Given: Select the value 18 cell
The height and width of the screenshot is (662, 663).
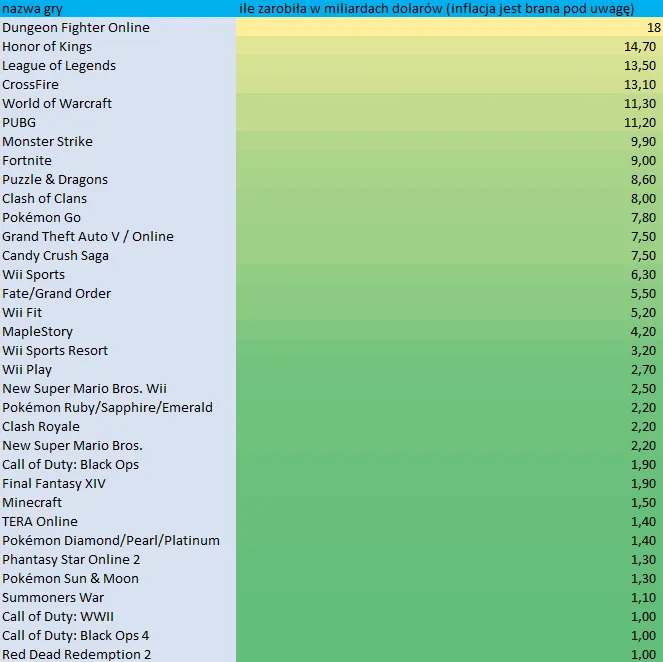Looking at the screenshot, I should tap(449, 27).
